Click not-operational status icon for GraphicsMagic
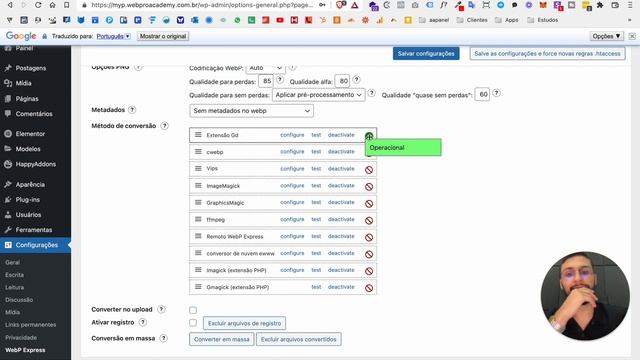The image size is (640, 360). pos(369,203)
